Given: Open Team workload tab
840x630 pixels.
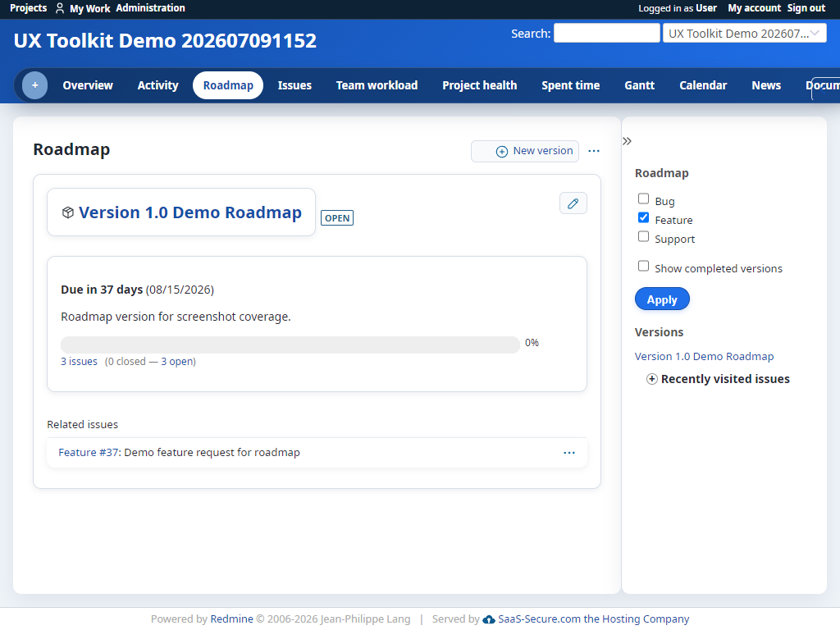Looking at the screenshot, I should pyautogui.click(x=377, y=85).
